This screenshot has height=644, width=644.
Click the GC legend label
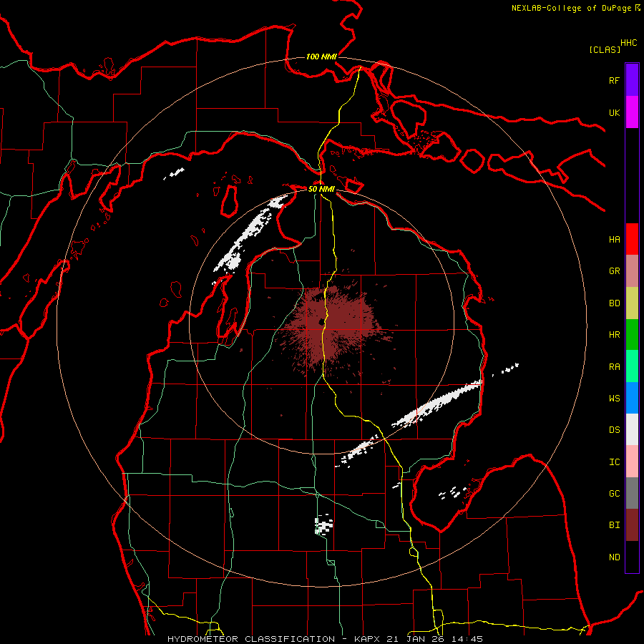[615, 493]
